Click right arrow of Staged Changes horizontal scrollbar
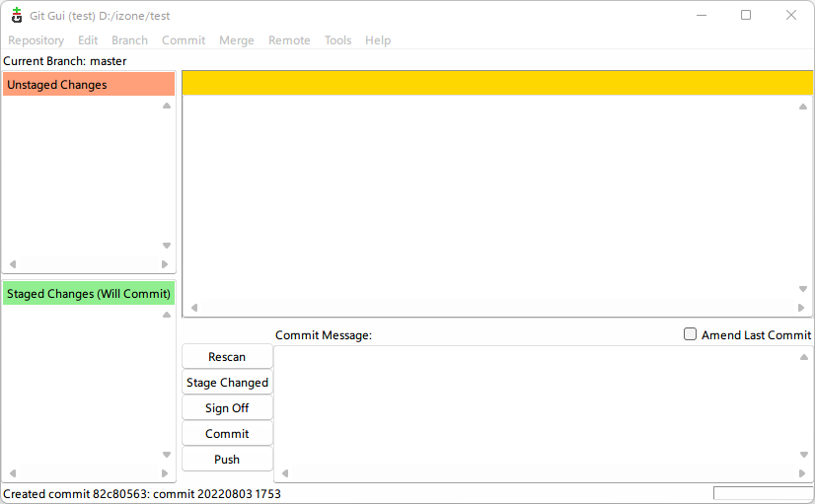 click(x=165, y=473)
